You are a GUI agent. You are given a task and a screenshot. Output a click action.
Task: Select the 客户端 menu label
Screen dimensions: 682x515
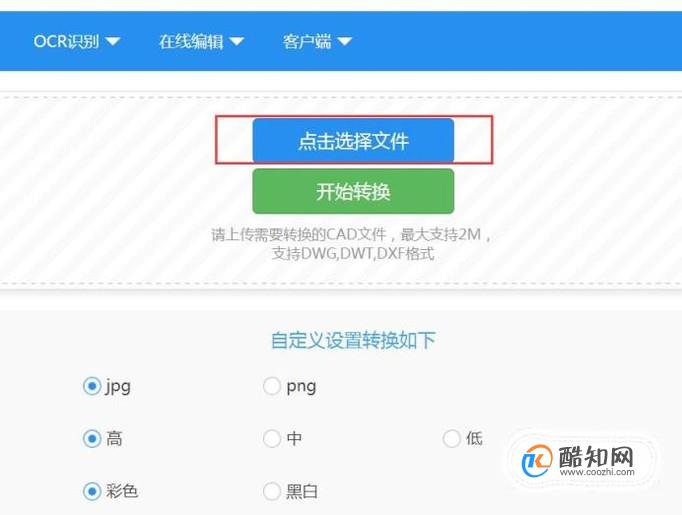pos(307,41)
